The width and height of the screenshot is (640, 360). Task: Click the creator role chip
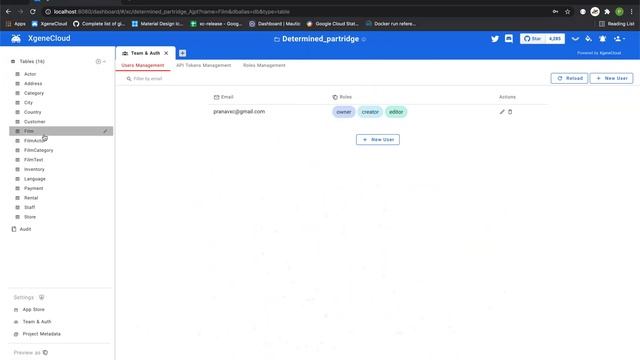click(x=370, y=112)
